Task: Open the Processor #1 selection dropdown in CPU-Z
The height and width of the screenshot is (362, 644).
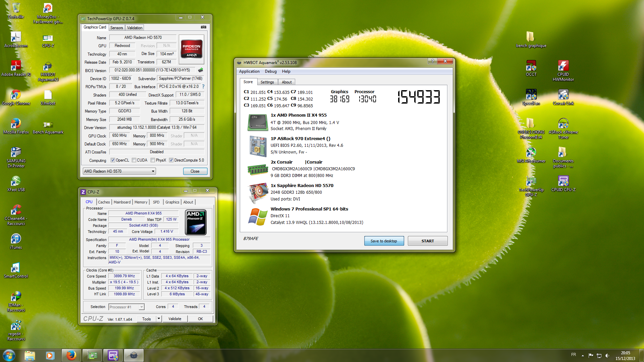Action: click(126, 307)
